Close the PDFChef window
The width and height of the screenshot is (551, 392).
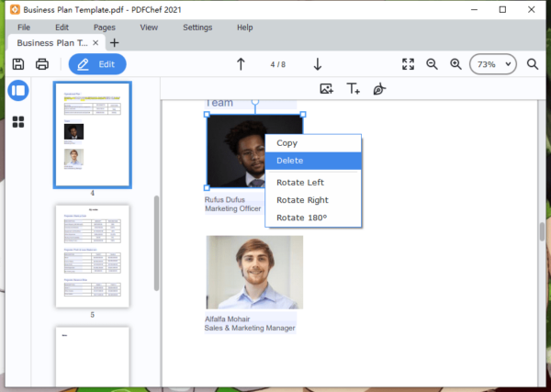(x=532, y=9)
